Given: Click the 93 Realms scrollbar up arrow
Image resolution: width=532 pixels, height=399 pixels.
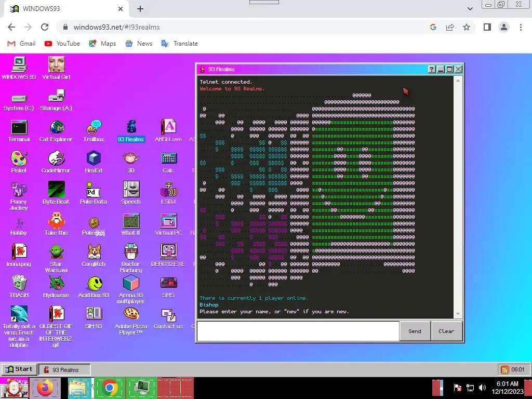Looking at the screenshot, I should coord(458,81).
